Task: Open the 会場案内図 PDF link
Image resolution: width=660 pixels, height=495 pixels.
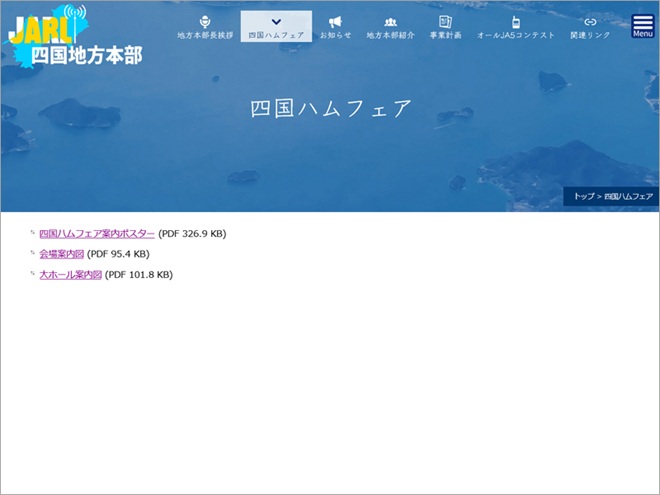Action: click(x=61, y=254)
